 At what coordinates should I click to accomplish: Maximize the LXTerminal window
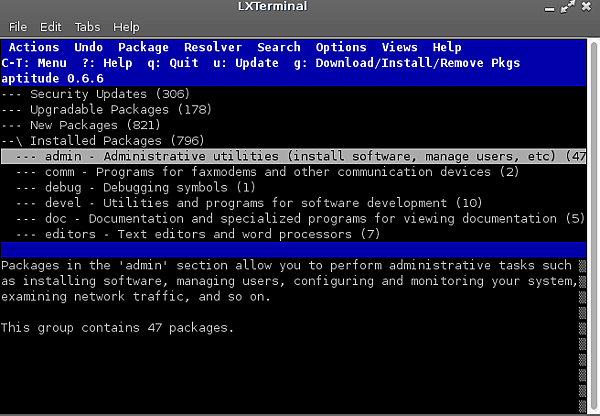568,7
